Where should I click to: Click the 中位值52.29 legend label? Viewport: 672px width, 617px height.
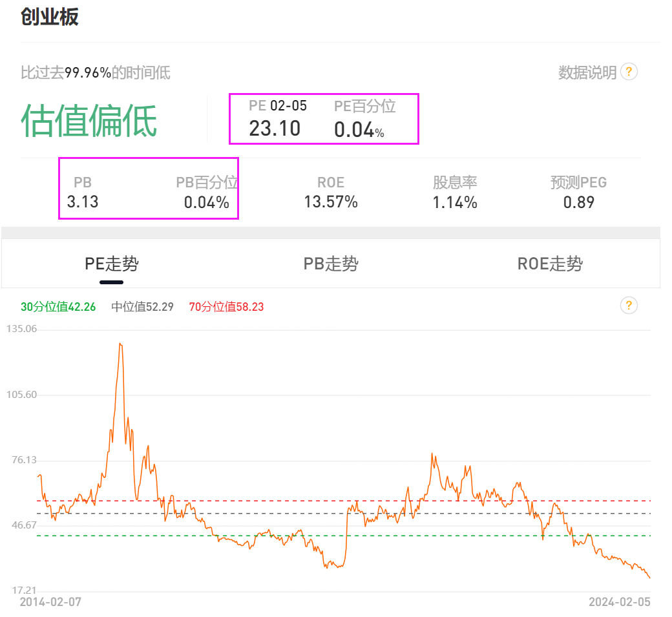pyautogui.click(x=142, y=307)
